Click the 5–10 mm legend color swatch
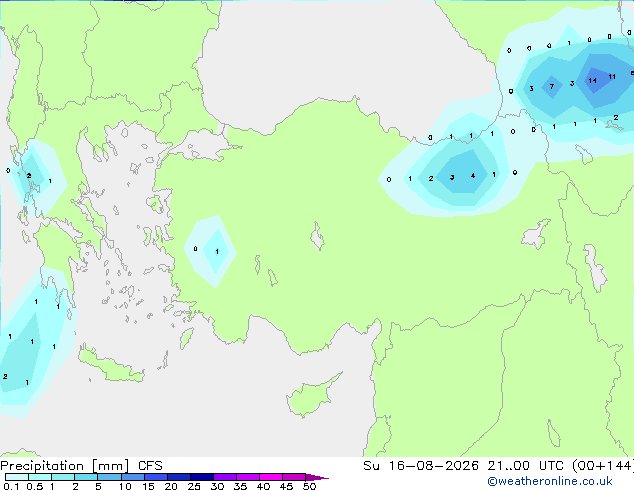 109,477
